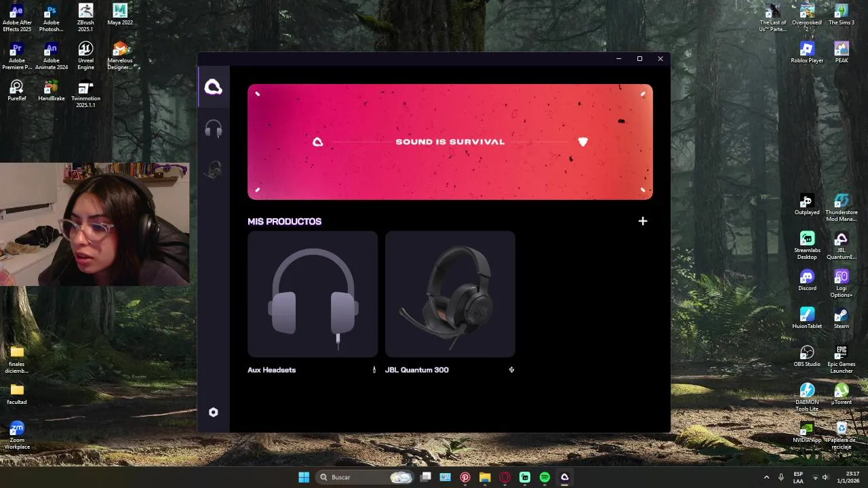The image size is (868, 488).
Task: Select Epic Games Launcher desktop icon
Action: 842,360
